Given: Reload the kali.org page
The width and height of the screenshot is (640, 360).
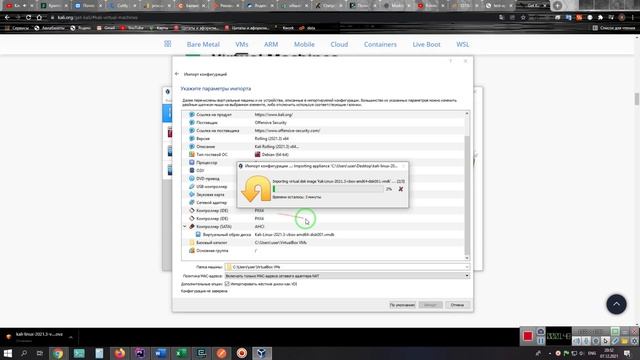Looking at the screenshot, I should pyautogui.click(x=28, y=18).
